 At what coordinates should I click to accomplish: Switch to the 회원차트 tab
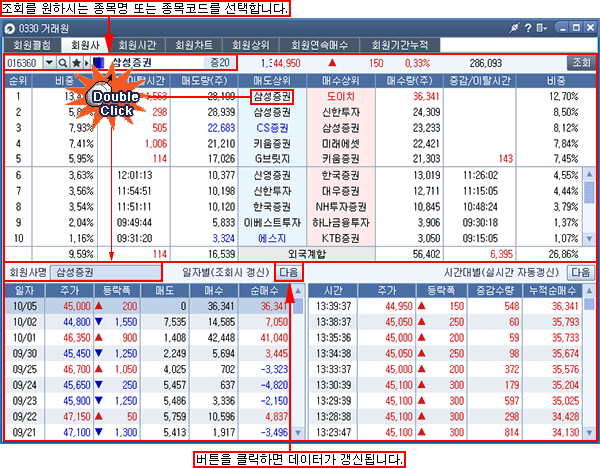point(194,45)
